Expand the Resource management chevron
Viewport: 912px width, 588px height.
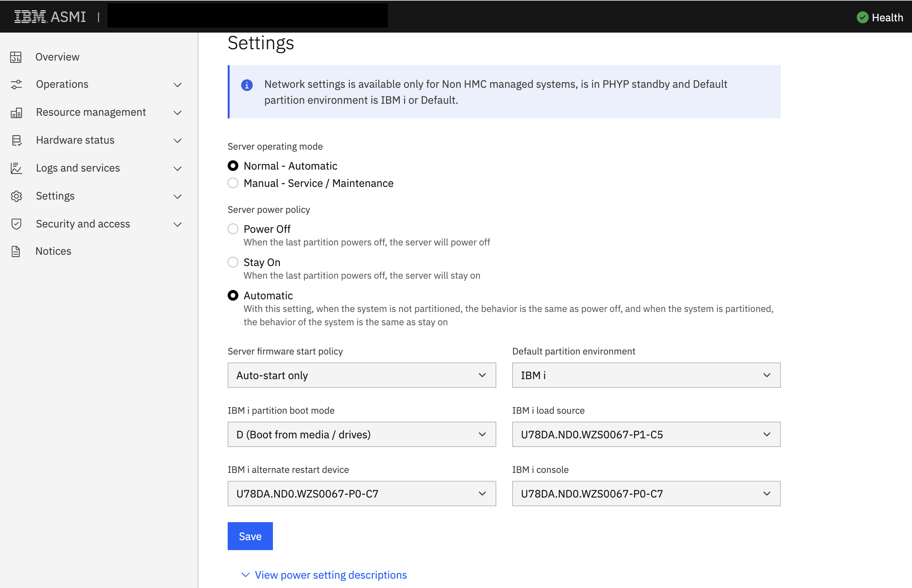pos(178,113)
